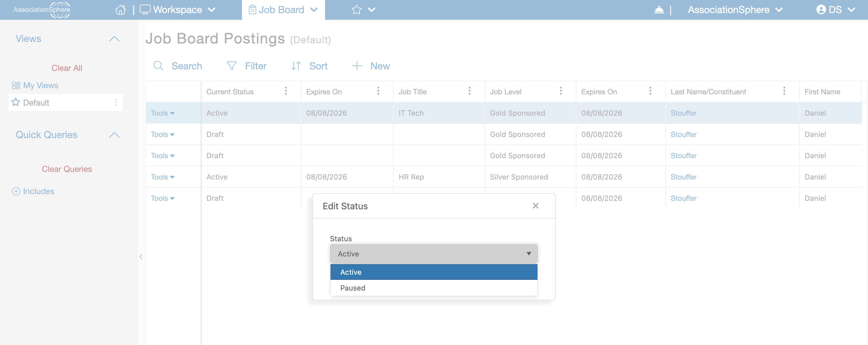Expand the DS user dropdown chevron
The image size is (868, 345).
coord(851,10)
